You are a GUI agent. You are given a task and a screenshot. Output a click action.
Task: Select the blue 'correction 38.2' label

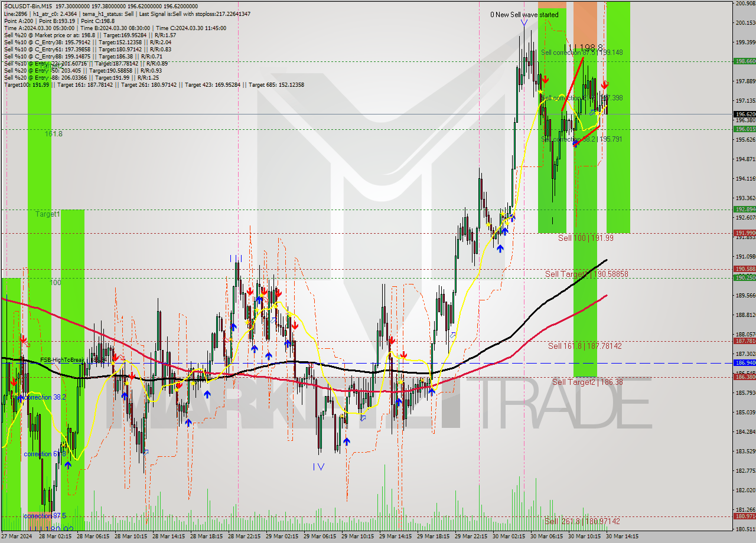coord(45,397)
